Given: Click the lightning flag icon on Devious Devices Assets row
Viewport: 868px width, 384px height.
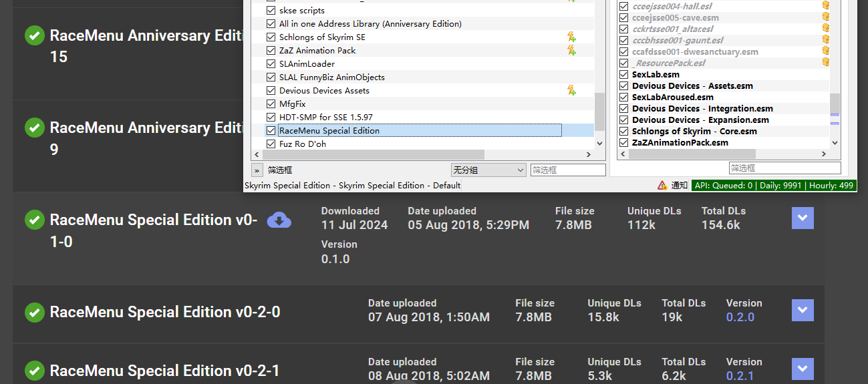Looking at the screenshot, I should [x=571, y=90].
